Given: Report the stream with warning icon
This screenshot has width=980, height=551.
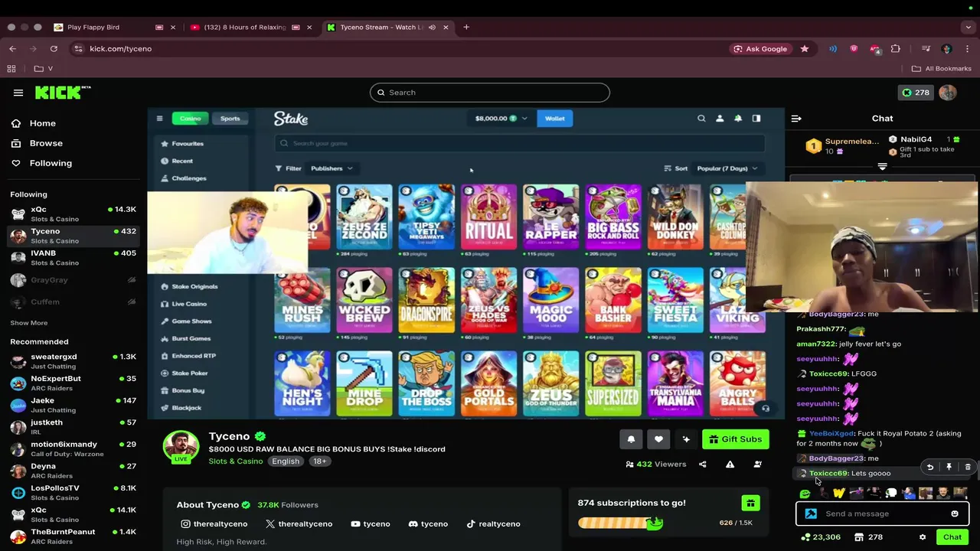Looking at the screenshot, I should coord(730,465).
